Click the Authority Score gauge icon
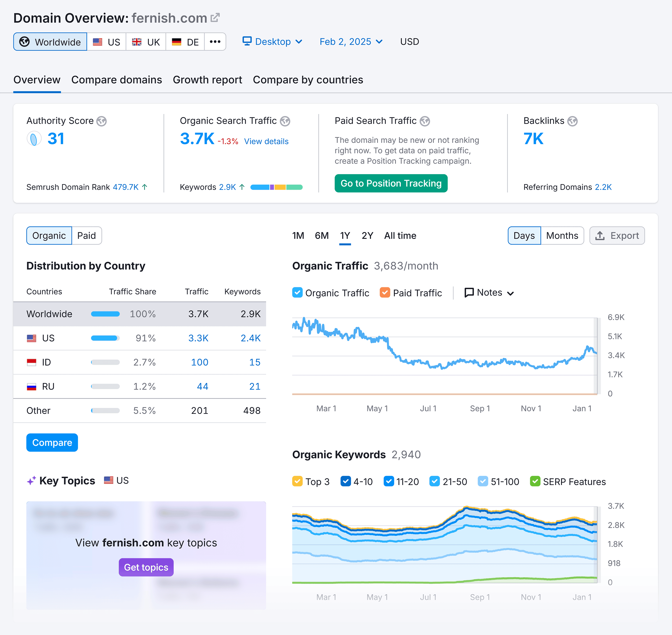This screenshot has width=672, height=635. 34,139
